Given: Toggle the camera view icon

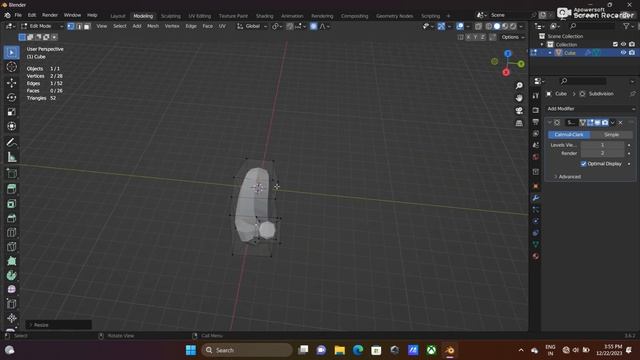Looking at the screenshot, I should 519,111.
